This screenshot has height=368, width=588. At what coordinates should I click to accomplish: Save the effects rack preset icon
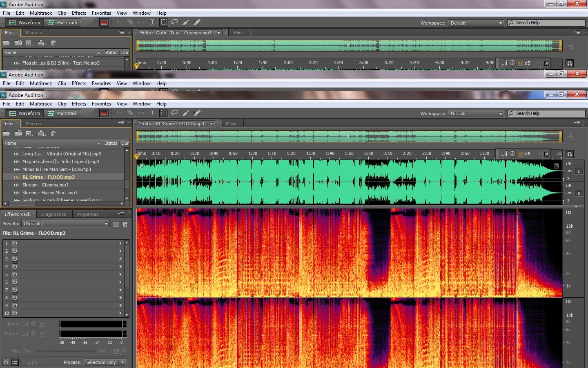point(116,224)
